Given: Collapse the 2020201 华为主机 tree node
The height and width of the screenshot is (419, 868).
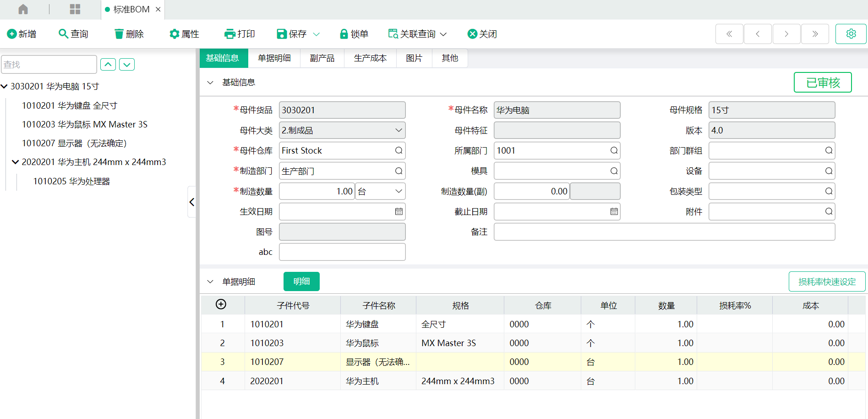Looking at the screenshot, I should pos(15,162).
